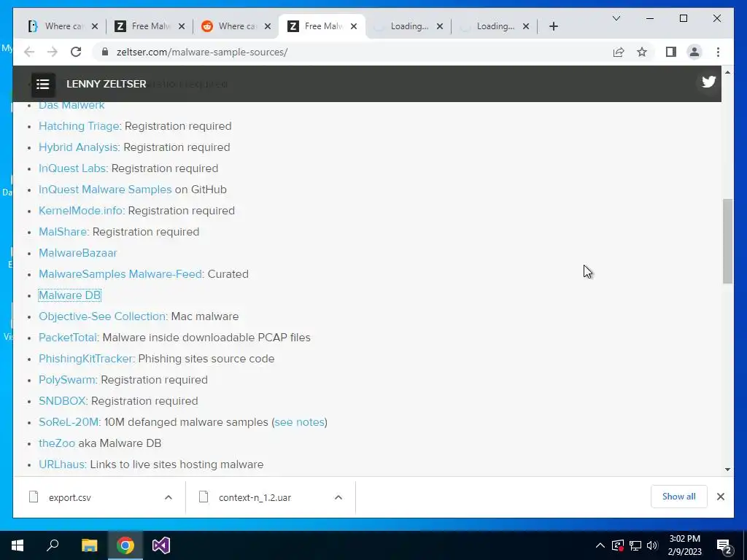Open the PacketTotal link
The image size is (747, 560).
68,338
